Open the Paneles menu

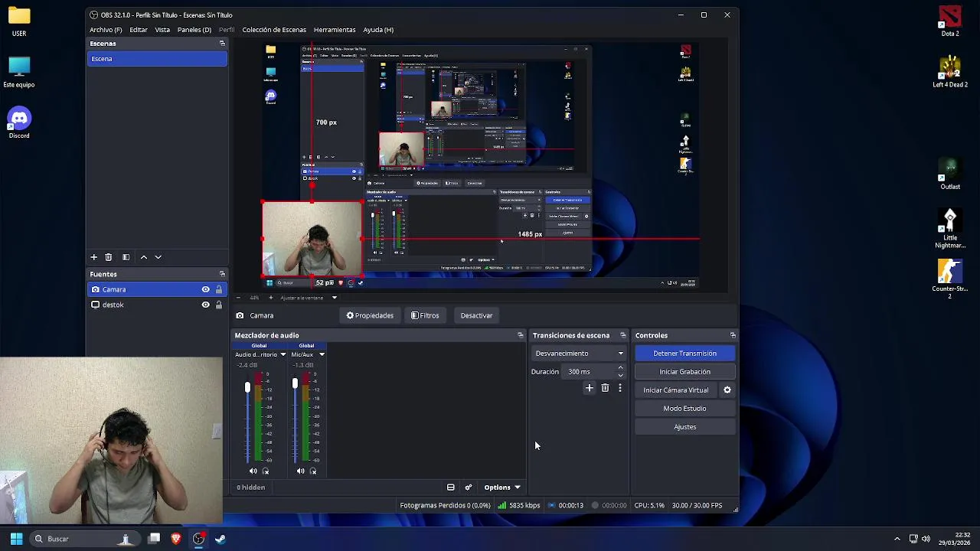pos(194,30)
